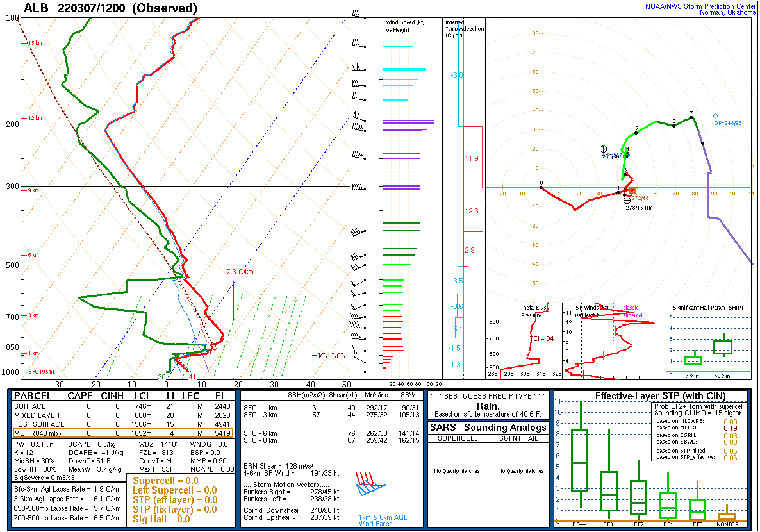This screenshot has height=532, width=760.
Task: Select the MU (840 mb) parcel row
Action: tap(122, 433)
